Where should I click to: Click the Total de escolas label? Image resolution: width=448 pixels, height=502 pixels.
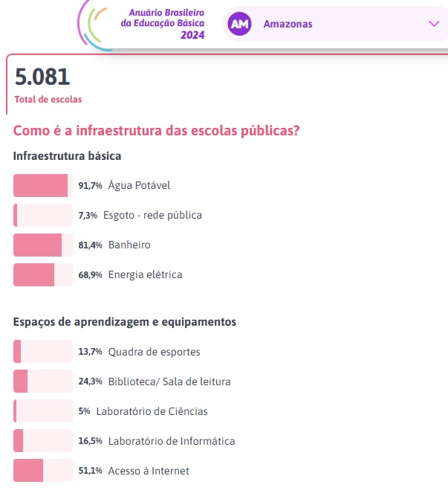(x=48, y=100)
